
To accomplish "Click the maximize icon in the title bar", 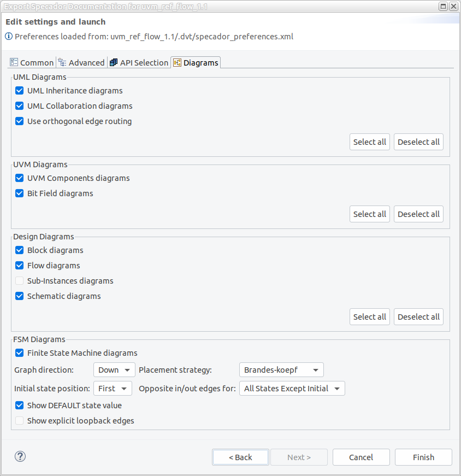I will coord(444,6).
